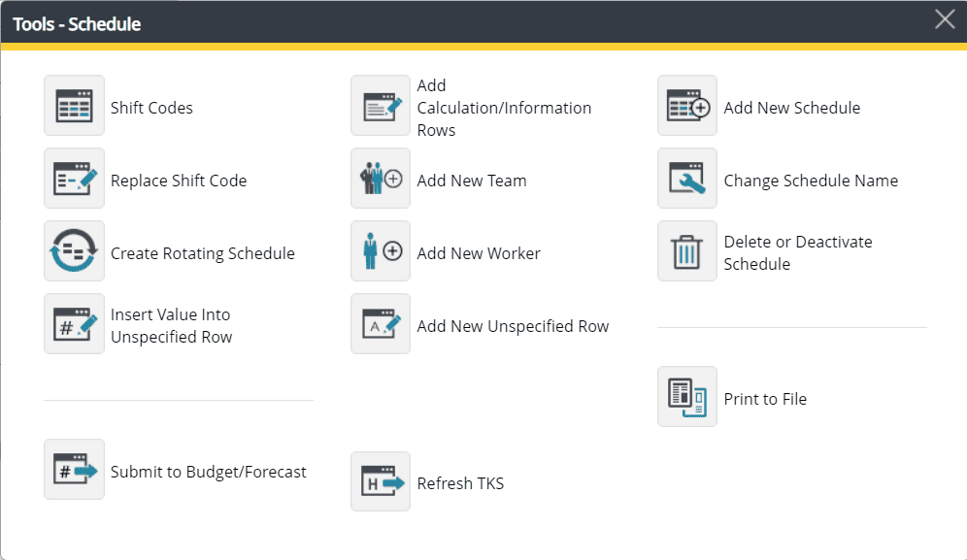Click the Add Calculation/Information Rows icon

click(381, 106)
